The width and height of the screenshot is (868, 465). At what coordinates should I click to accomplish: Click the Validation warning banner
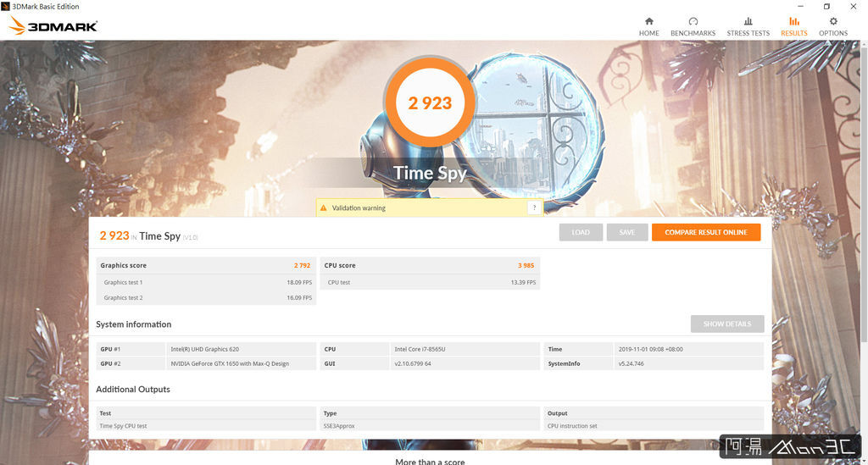[429, 208]
